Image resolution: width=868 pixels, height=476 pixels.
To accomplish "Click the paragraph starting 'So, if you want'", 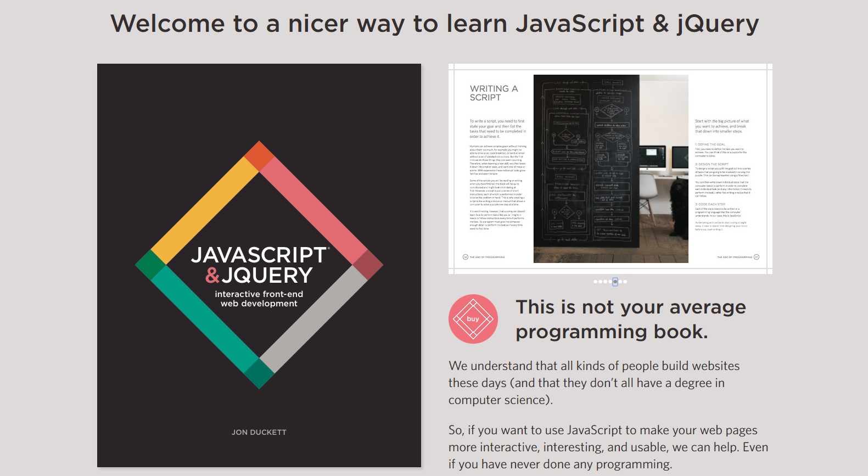I will pos(608,447).
